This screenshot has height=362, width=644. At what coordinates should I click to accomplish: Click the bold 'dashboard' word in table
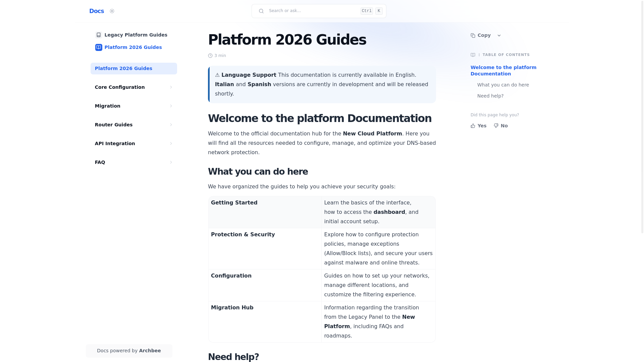click(389, 212)
